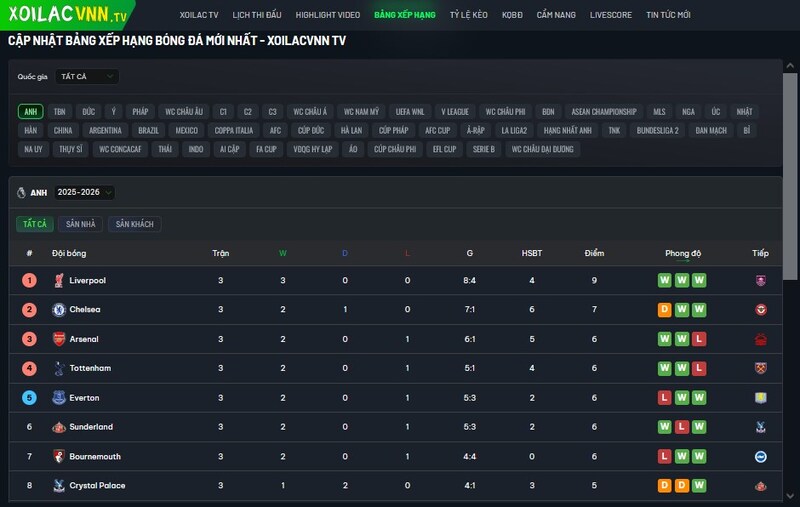Click Liverpool club crest icon

[x=59, y=281]
